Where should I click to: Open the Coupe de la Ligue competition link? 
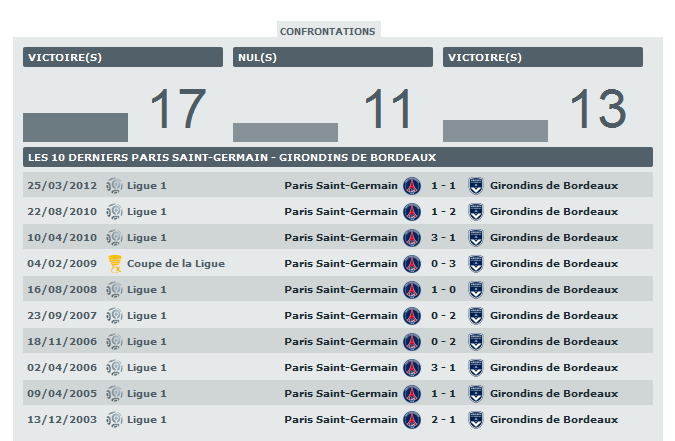tap(175, 263)
